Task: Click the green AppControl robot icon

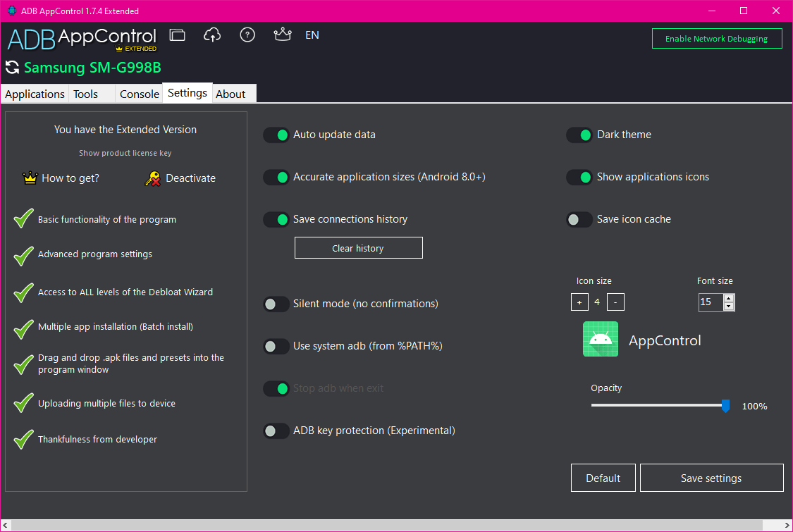Action: (600, 339)
